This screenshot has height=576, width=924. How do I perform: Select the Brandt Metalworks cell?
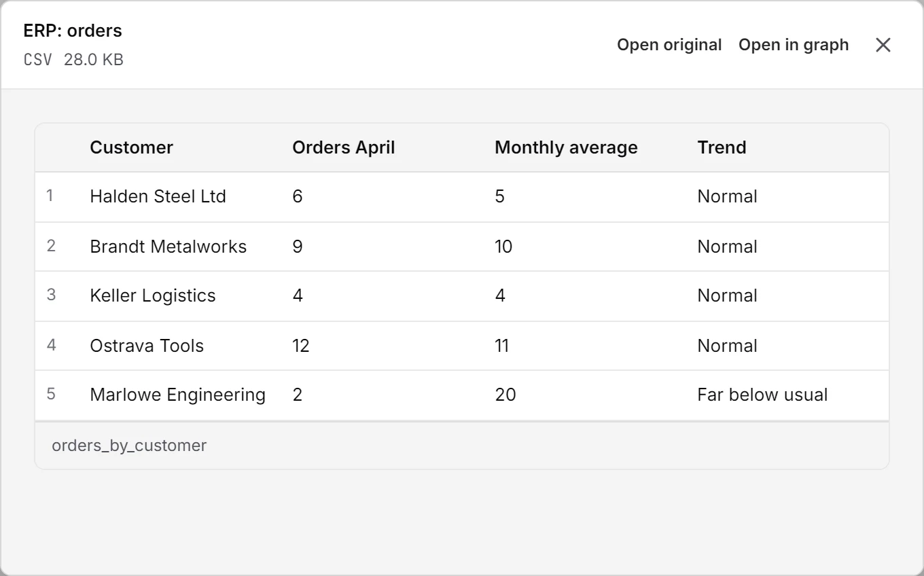(x=168, y=247)
